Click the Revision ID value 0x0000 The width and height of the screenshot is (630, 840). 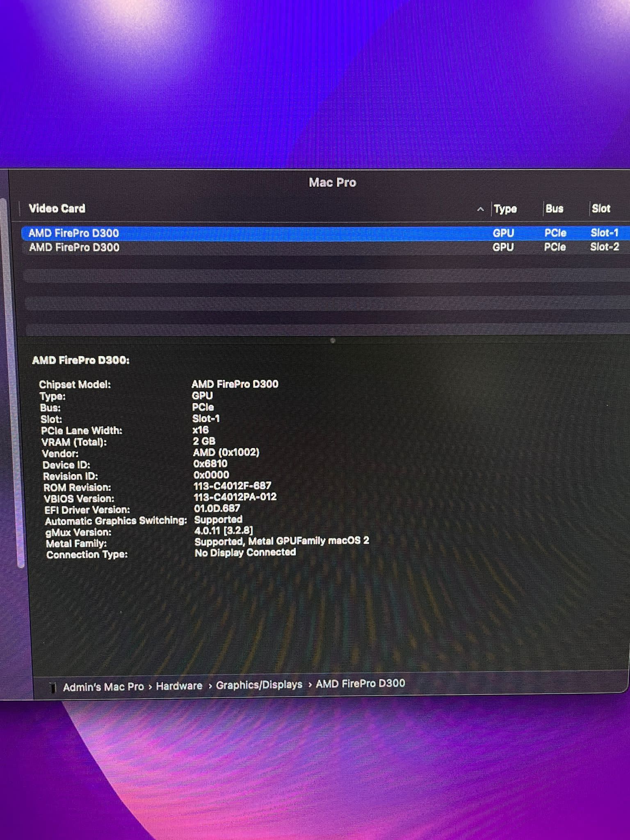pos(211,475)
